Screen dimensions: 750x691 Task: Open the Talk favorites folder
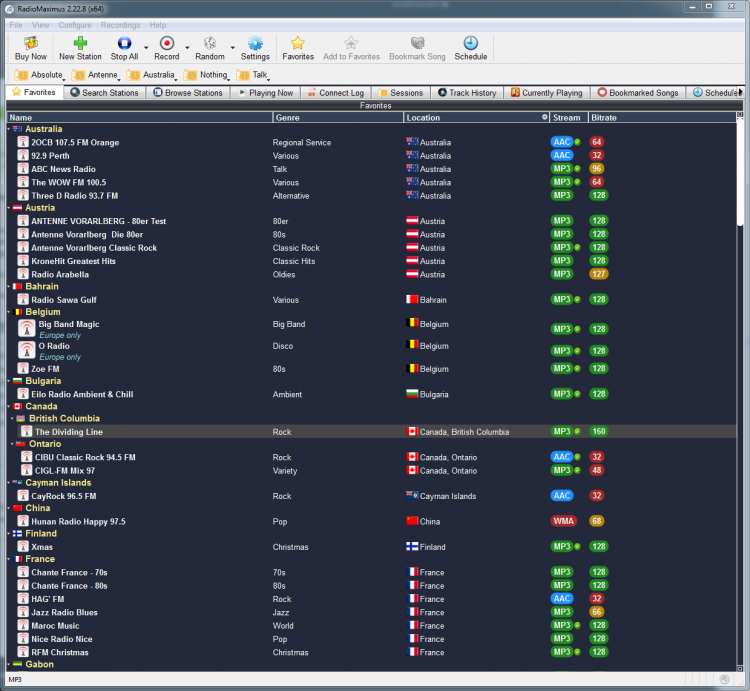[253, 75]
